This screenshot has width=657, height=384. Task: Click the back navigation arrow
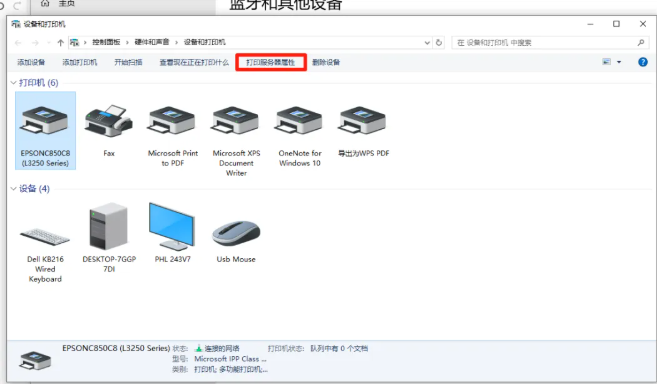point(18,42)
